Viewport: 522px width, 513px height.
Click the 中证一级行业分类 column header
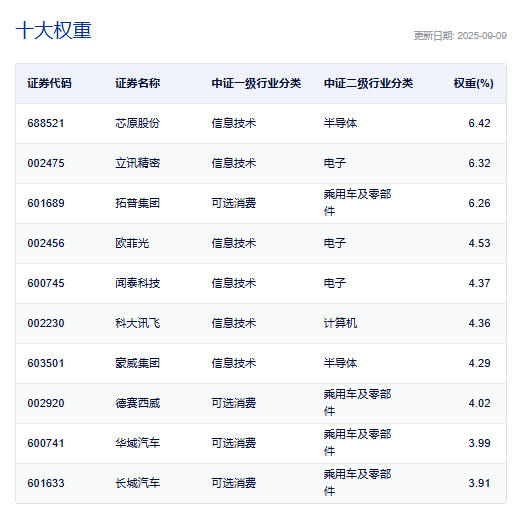pos(256,83)
